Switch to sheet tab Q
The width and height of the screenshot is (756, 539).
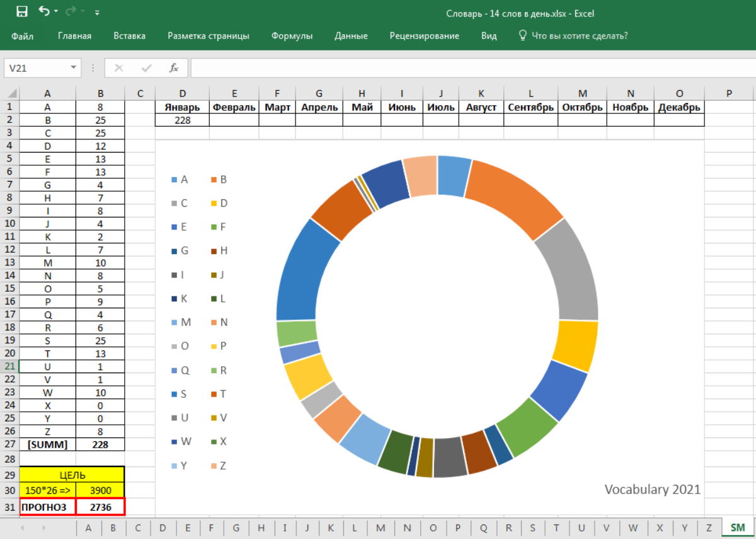(483, 528)
